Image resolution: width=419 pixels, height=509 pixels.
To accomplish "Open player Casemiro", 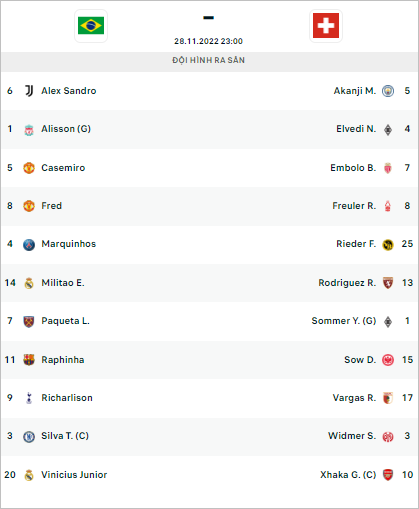I will [x=63, y=168].
